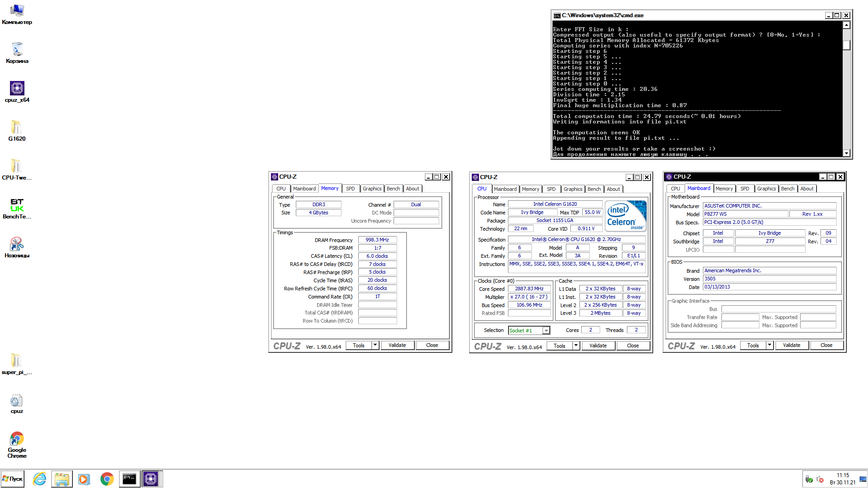Click Tools button in Mainboard window
868x488 pixels.
tap(753, 345)
